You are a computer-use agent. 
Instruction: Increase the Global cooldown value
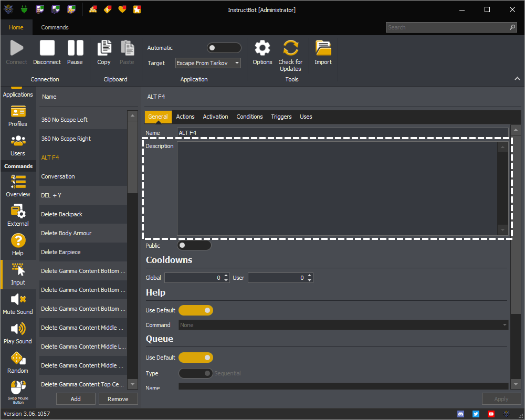[226, 275]
